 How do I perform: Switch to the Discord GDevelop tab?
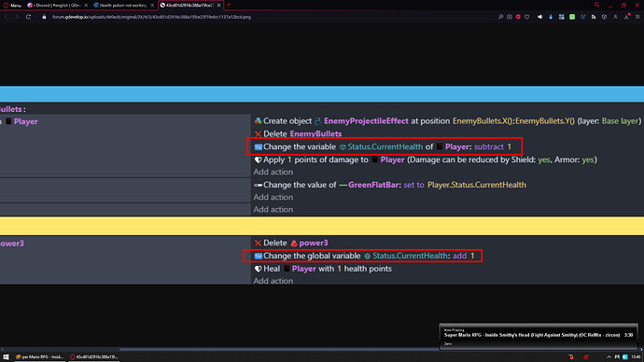coord(53,6)
